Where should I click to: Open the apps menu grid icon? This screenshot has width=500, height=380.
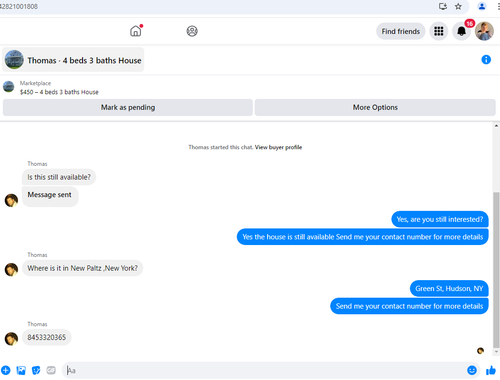(x=439, y=31)
